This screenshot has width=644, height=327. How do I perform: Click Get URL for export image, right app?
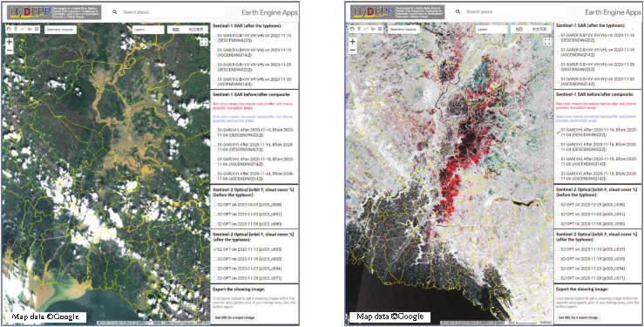click(x=578, y=317)
